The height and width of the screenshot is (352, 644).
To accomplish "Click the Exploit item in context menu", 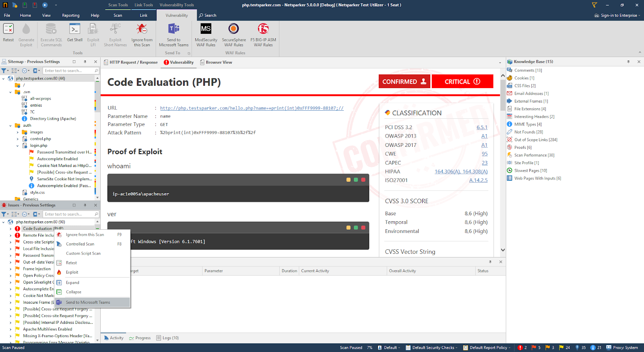I will [72, 272].
